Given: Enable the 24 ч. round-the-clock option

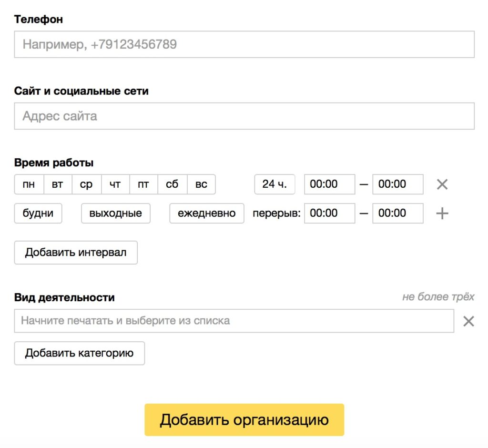Looking at the screenshot, I should 274,184.
